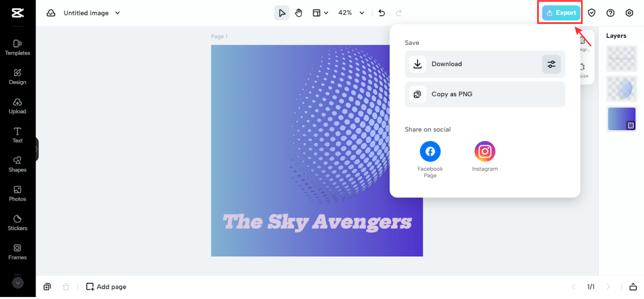Share to Facebook Page
The image size is (644, 299).
430,159
